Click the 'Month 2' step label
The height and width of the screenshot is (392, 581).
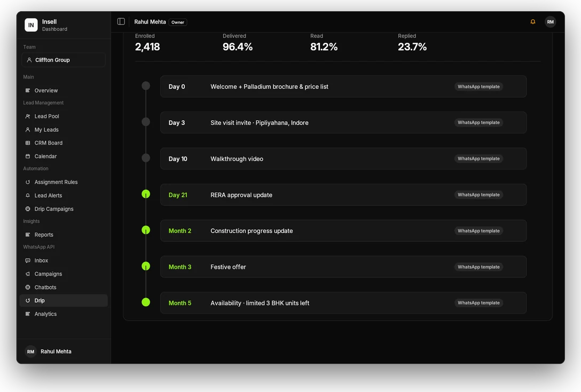click(180, 231)
